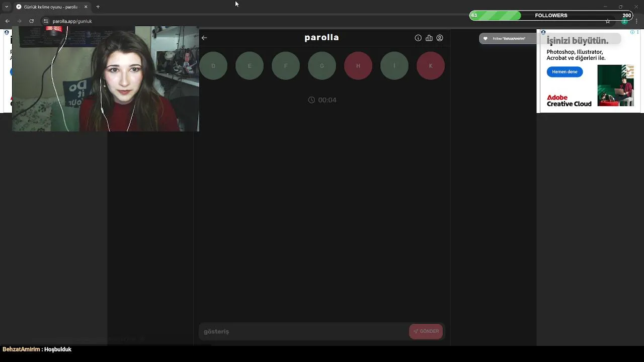Viewport: 644px width, 362px height.
Task: Open the Chrome profile avatar
Action: (x=624, y=21)
